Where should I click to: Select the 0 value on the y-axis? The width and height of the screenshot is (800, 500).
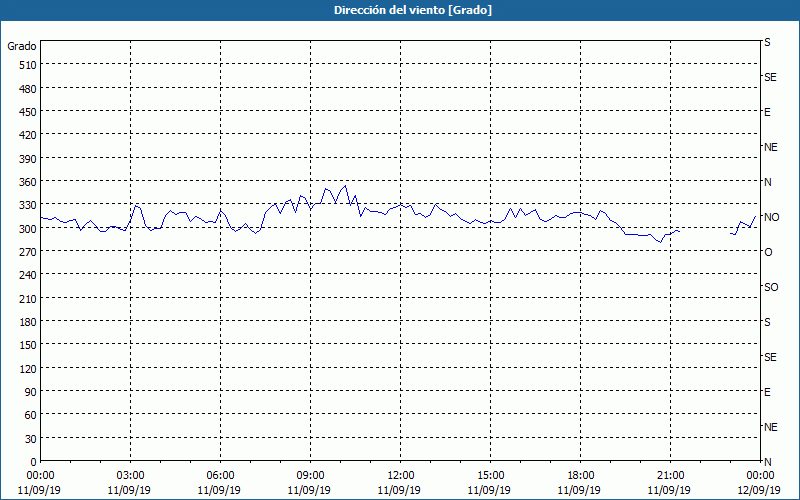point(34,462)
